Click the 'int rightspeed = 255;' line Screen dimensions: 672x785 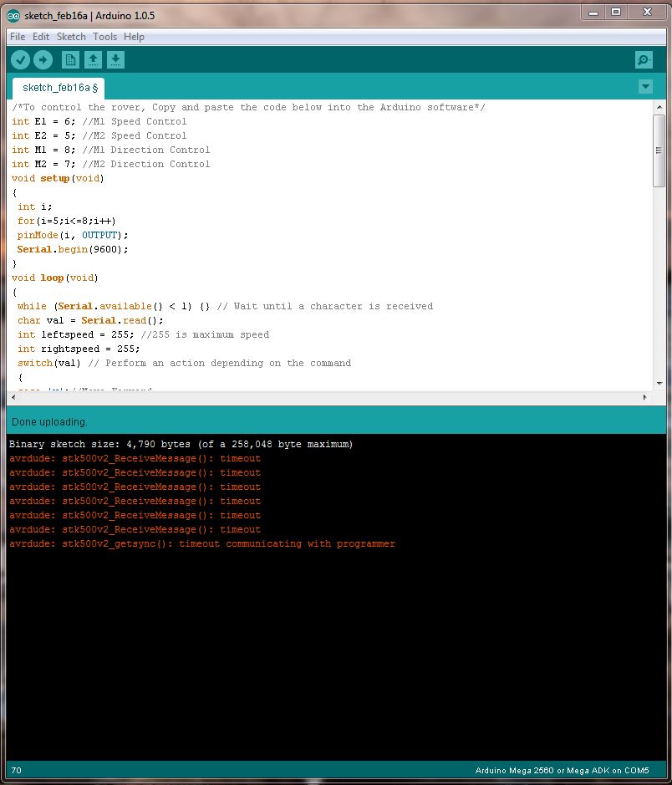(x=79, y=349)
